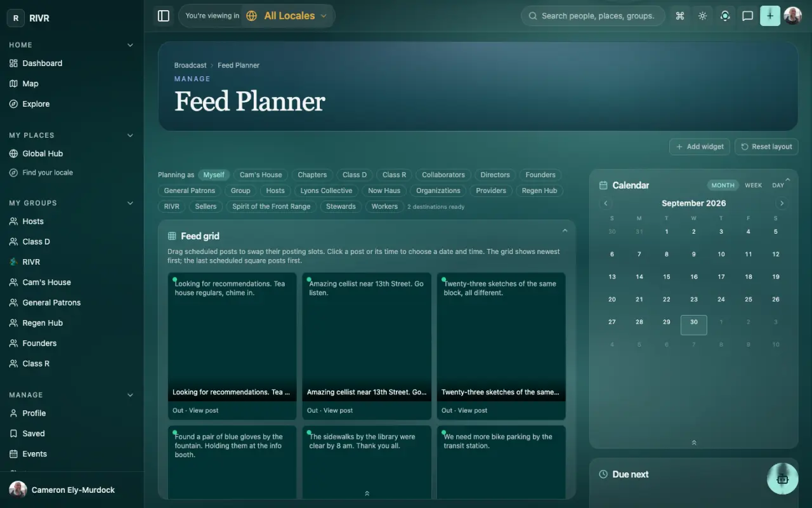Switch theme with the sun icon

click(702, 16)
